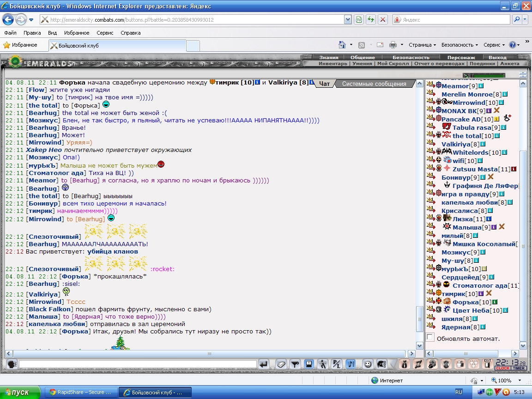The width and height of the screenshot is (532, 399).
Task: Click the RSS feeds icon in IE toolbar
Action: pos(362,45)
